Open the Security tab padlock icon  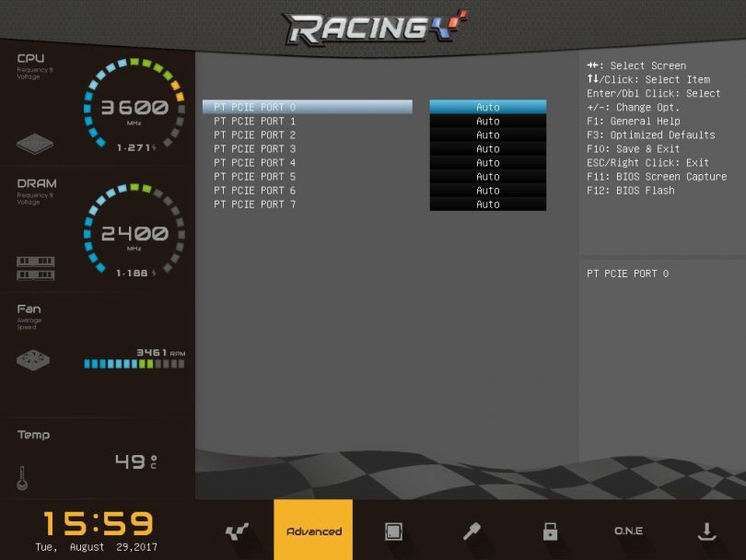550,531
